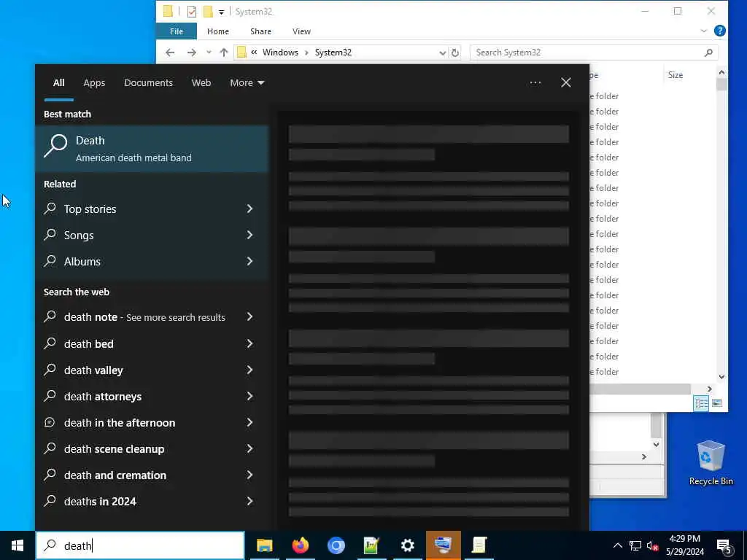The height and width of the screenshot is (560, 747).
Task: Open the green chart app on taskbar
Action: [x=371, y=545]
